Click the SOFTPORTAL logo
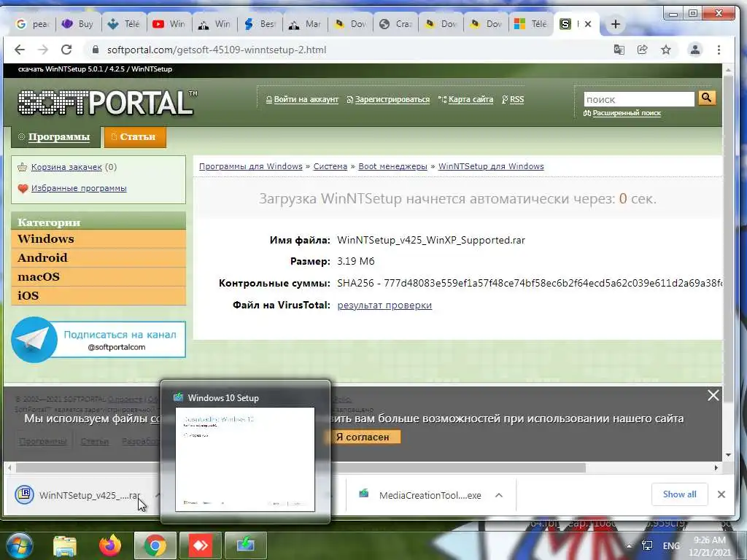Image resolution: width=747 pixels, height=560 pixels. tap(108, 102)
